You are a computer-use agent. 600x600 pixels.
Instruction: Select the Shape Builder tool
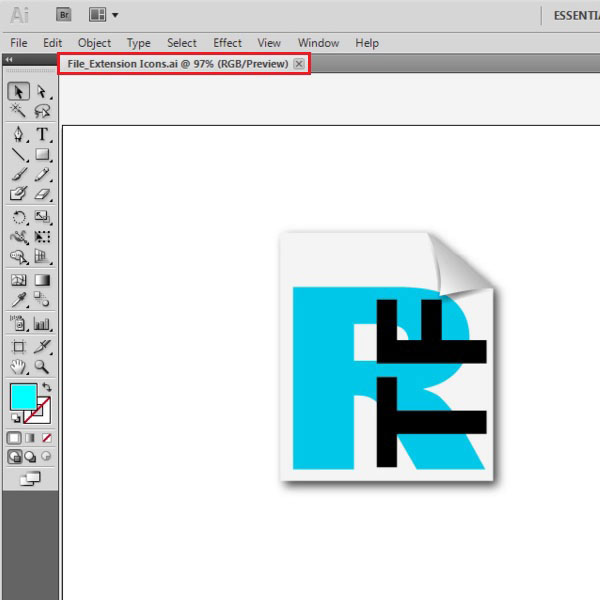click(x=18, y=256)
